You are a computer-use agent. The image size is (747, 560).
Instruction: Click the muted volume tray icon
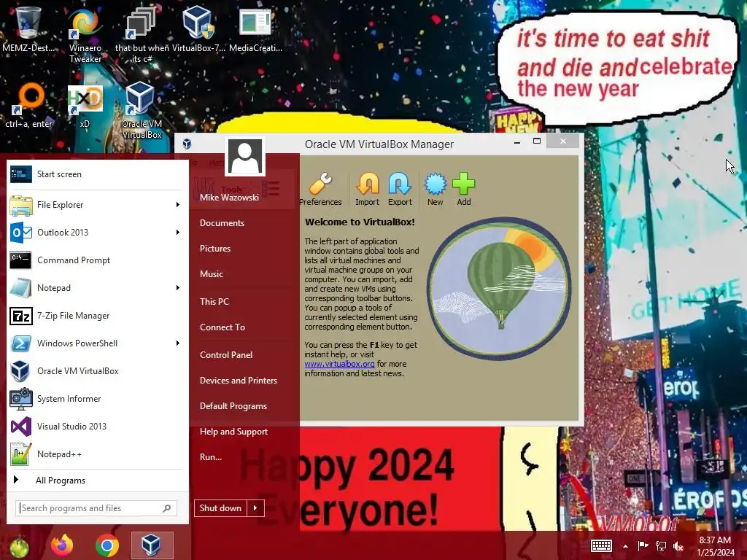(x=678, y=545)
